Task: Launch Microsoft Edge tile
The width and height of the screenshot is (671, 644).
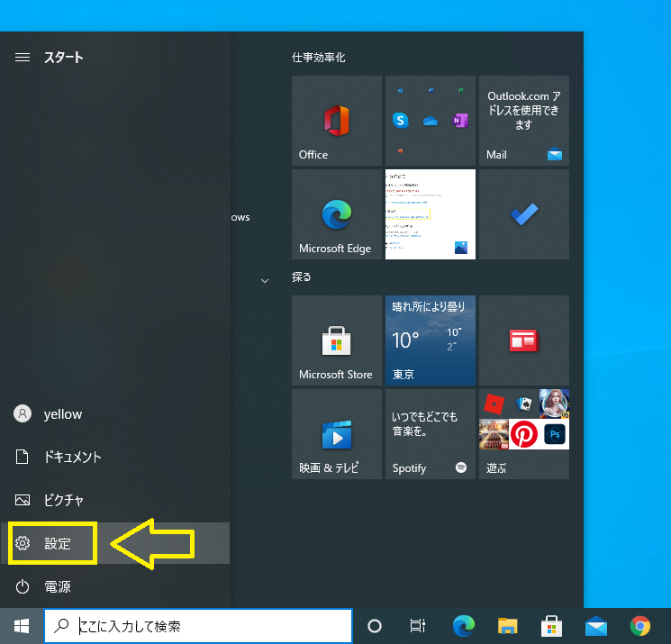Action: 336,214
